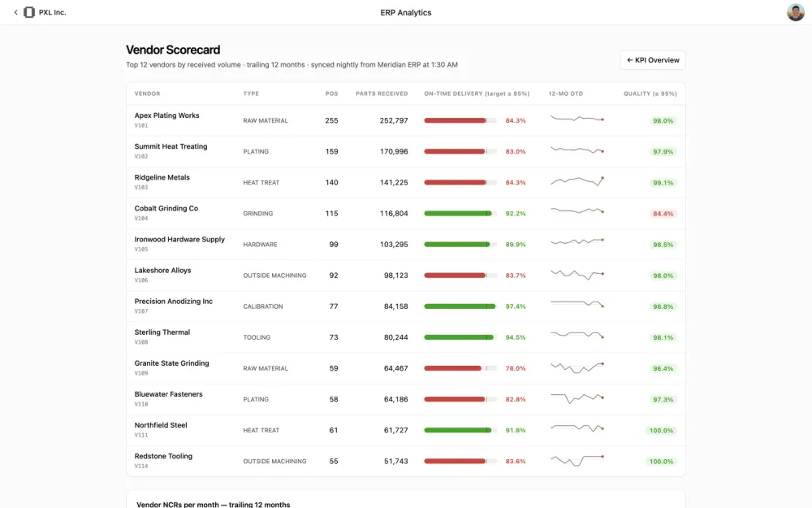Click the 252,797 parts received value
The image size is (812, 508).
pyautogui.click(x=394, y=121)
